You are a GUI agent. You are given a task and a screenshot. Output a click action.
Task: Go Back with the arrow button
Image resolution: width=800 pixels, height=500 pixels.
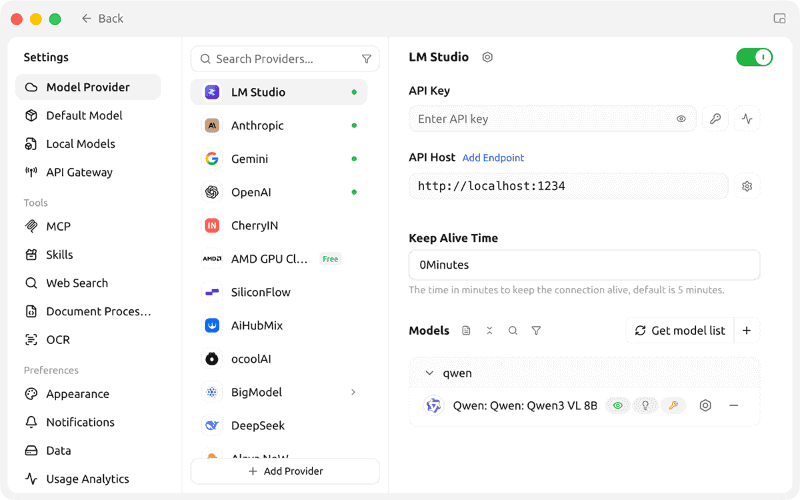[x=102, y=19]
